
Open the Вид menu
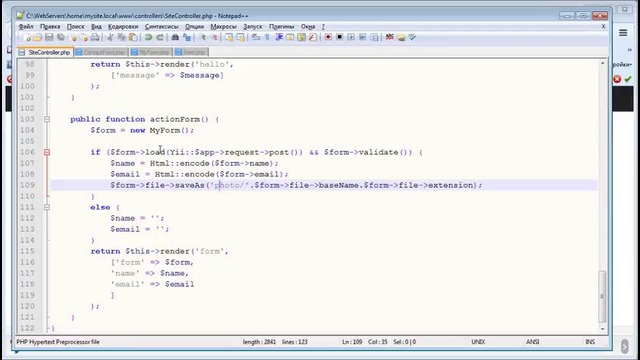(96, 27)
